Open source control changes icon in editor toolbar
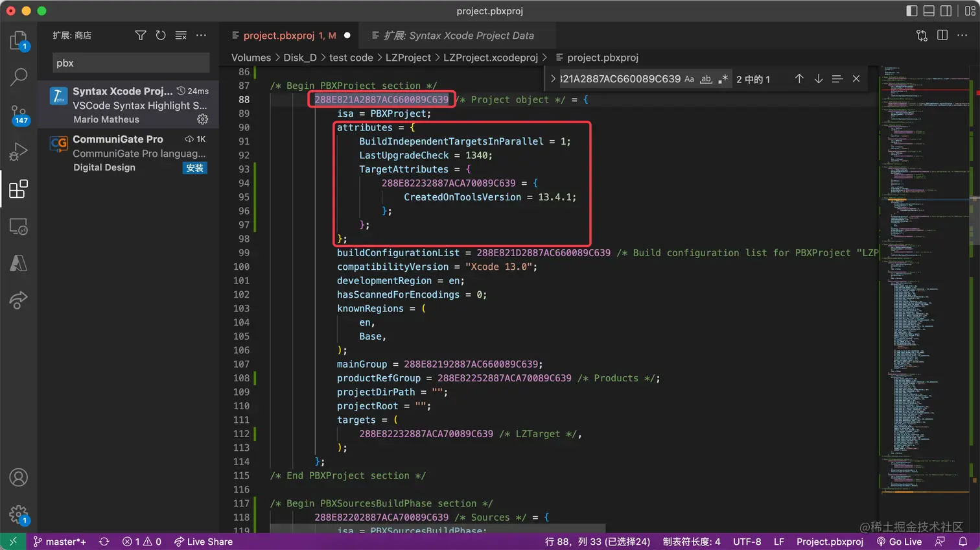This screenshot has height=550, width=980. 922,36
